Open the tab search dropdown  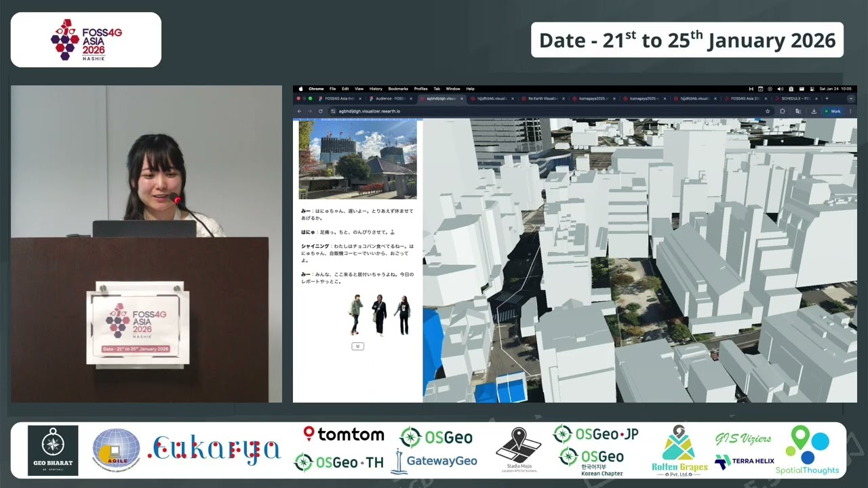tap(851, 98)
